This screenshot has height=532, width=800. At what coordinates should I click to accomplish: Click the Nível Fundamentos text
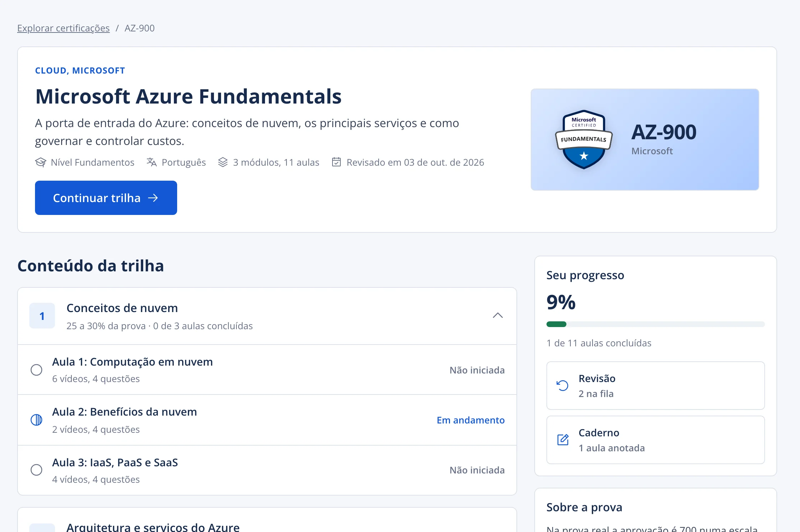point(92,162)
